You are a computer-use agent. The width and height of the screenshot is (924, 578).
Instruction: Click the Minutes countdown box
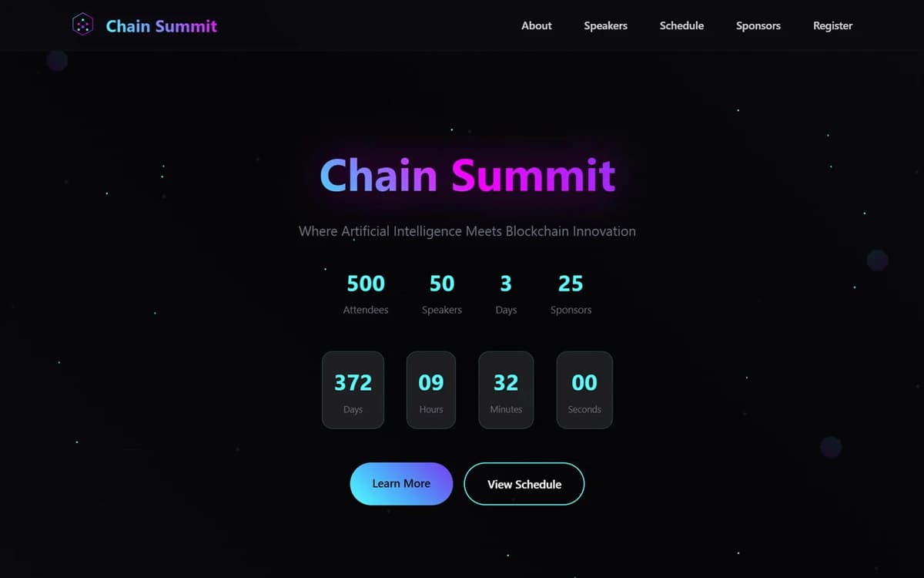click(505, 389)
